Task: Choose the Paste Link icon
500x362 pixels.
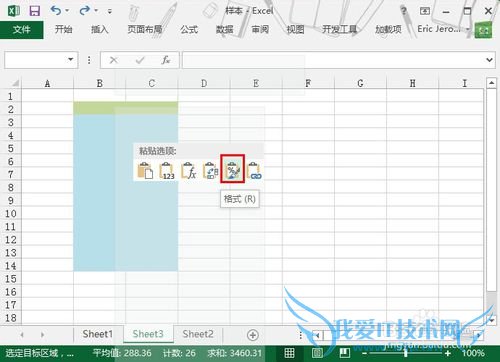Action: point(254,170)
